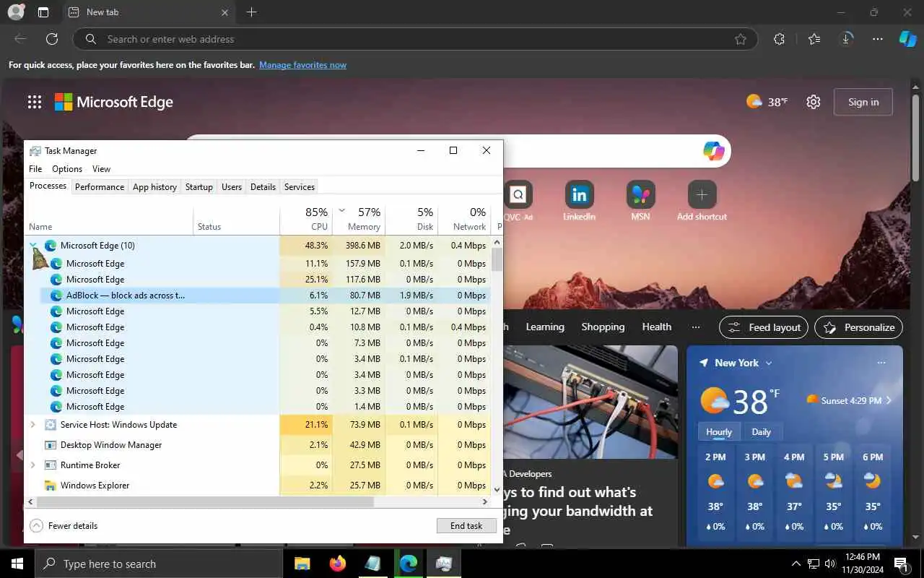The height and width of the screenshot is (578, 924).
Task: Open File Explorer from taskbar
Action: [x=302, y=564]
